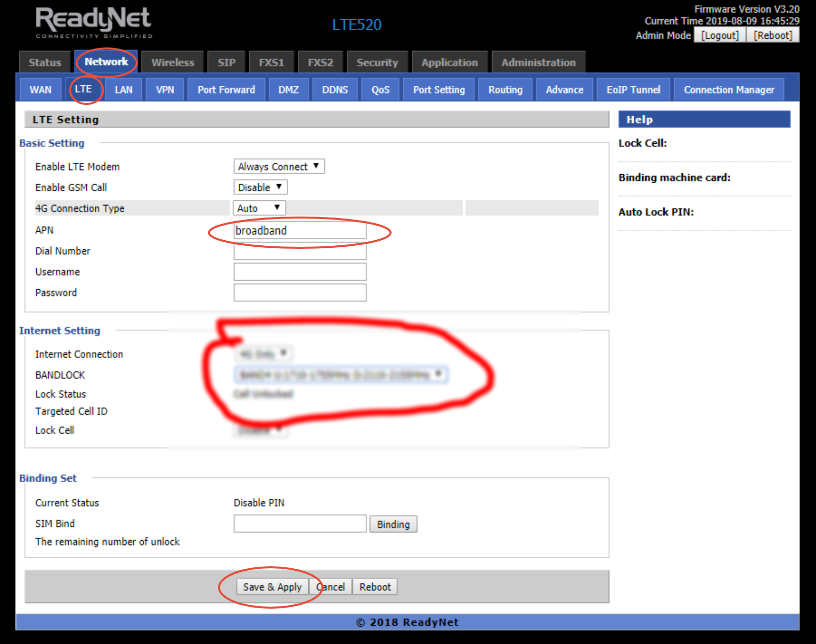Image resolution: width=816 pixels, height=644 pixels.
Task: Click the SIM Bind input field
Action: coord(300,524)
